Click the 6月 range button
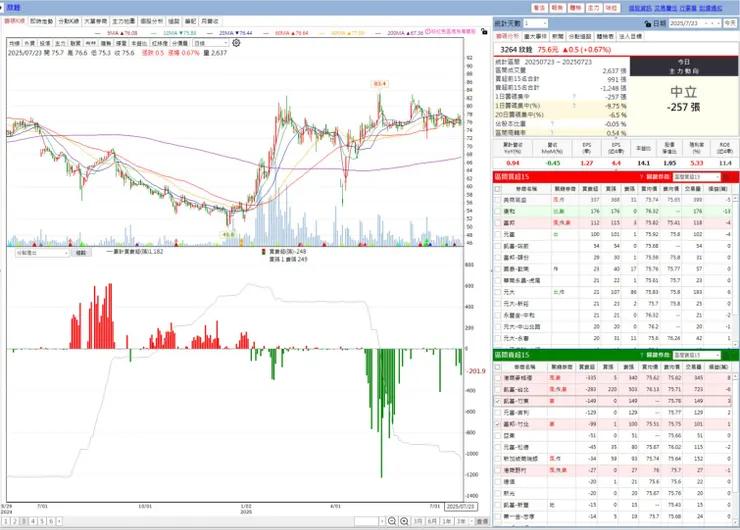740x530 pixels. 432,522
